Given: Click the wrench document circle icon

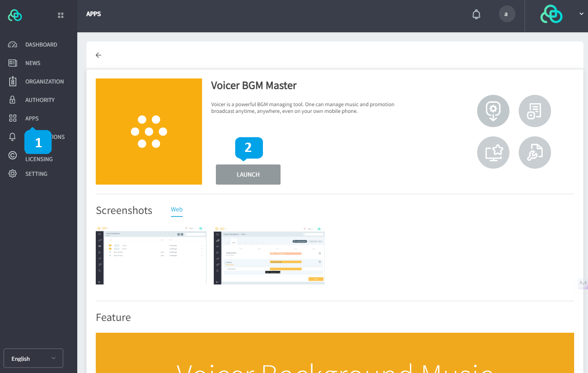Looking at the screenshot, I should [535, 152].
